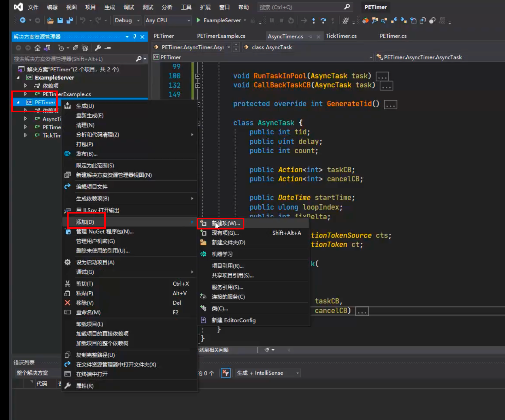Click the Solution Explorer search field
Image resolution: width=505 pixels, height=420 pixels.
pyautogui.click(x=74, y=59)
